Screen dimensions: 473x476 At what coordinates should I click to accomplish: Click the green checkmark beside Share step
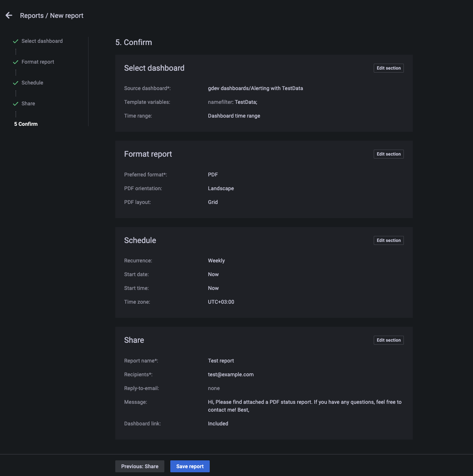[16, 104]
